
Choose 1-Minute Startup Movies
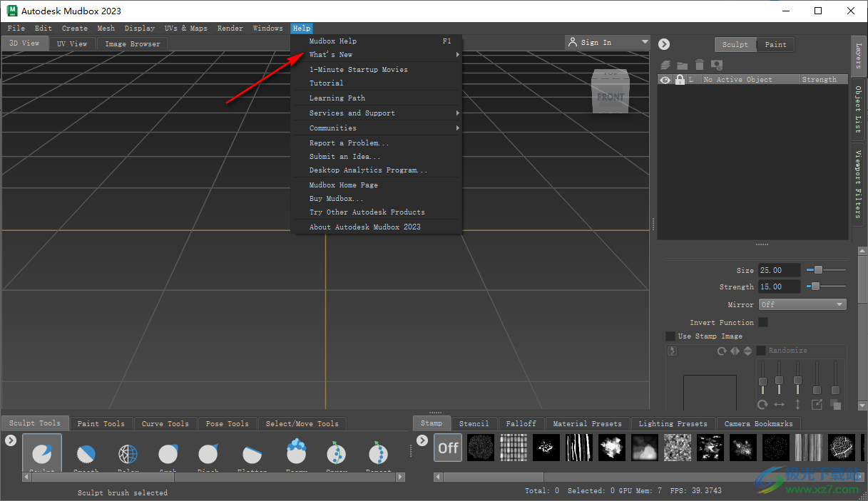click(x=377, y=70)
